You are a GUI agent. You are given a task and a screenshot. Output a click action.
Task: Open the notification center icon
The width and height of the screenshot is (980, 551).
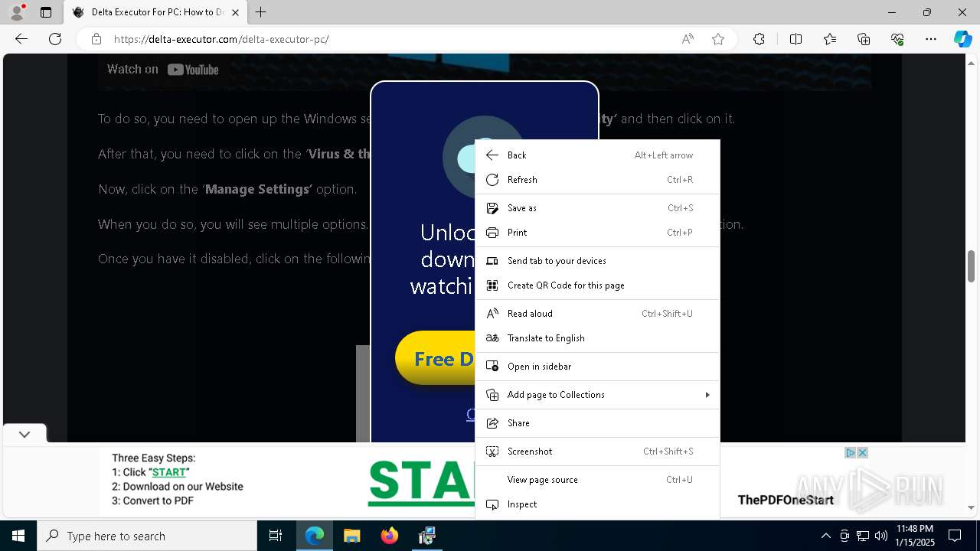coord(955,536)
